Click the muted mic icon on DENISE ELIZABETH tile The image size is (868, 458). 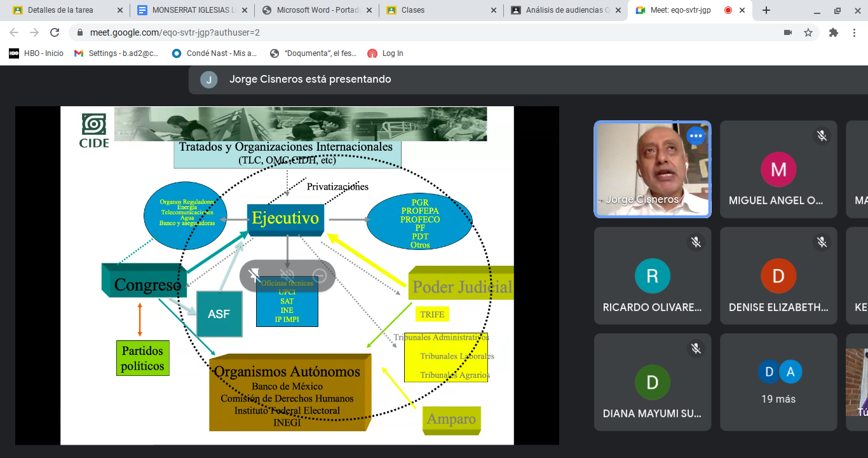tap(822, 242)
